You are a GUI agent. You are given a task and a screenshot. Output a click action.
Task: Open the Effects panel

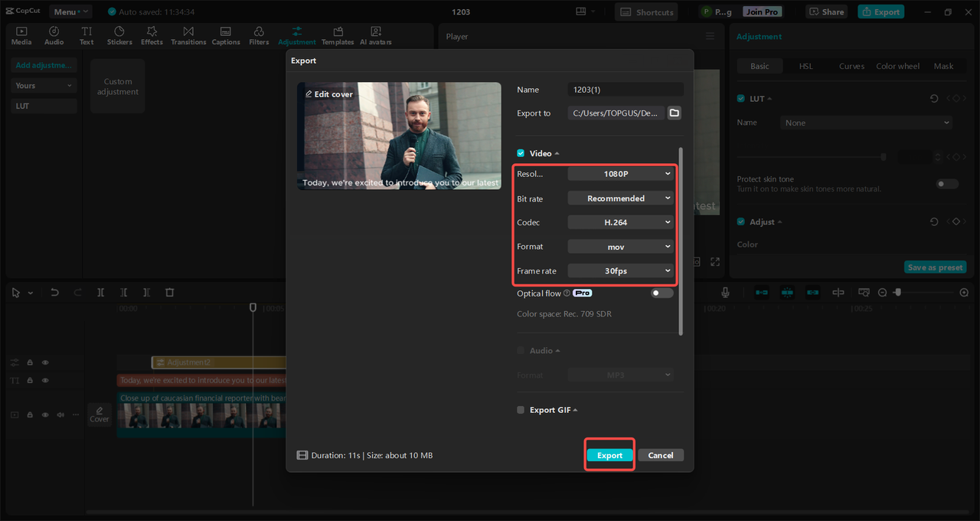(x=152, y=35)
